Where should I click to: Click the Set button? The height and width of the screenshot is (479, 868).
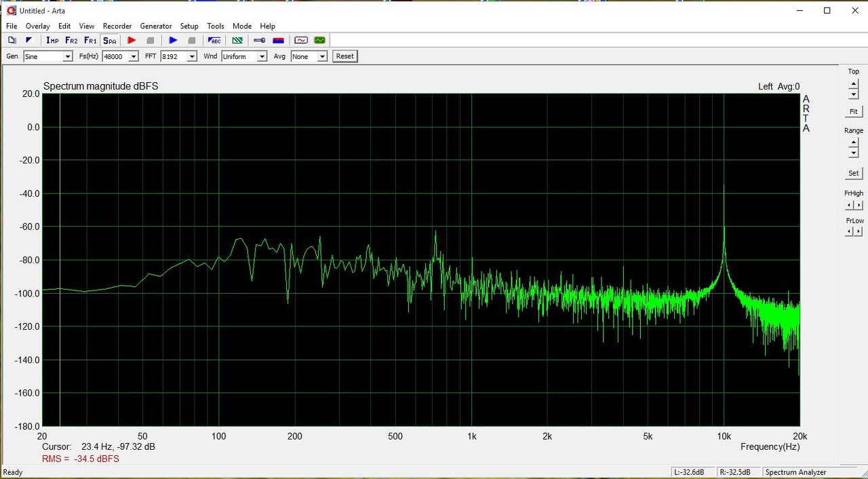(x=854, y=173)
